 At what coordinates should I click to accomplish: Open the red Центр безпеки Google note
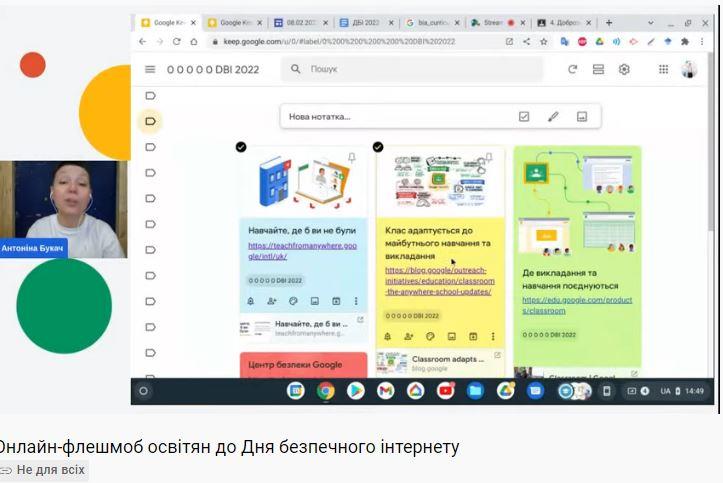303,365
